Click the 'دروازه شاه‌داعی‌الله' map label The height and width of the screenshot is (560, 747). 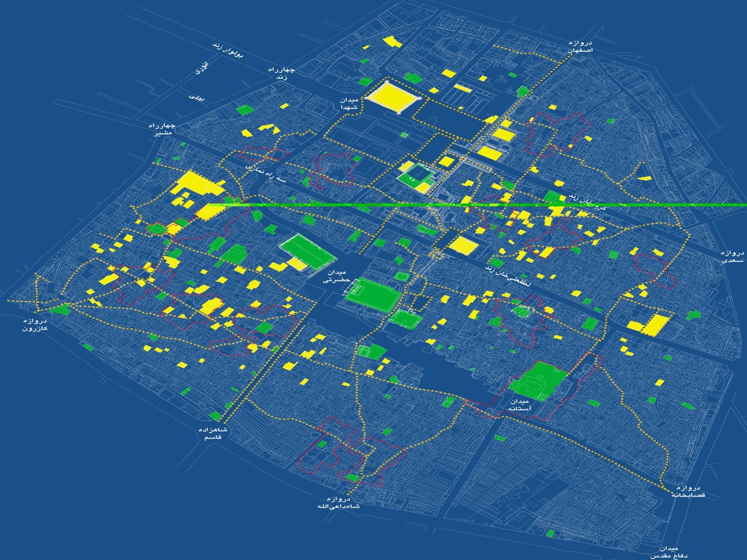tap(338, 502)
